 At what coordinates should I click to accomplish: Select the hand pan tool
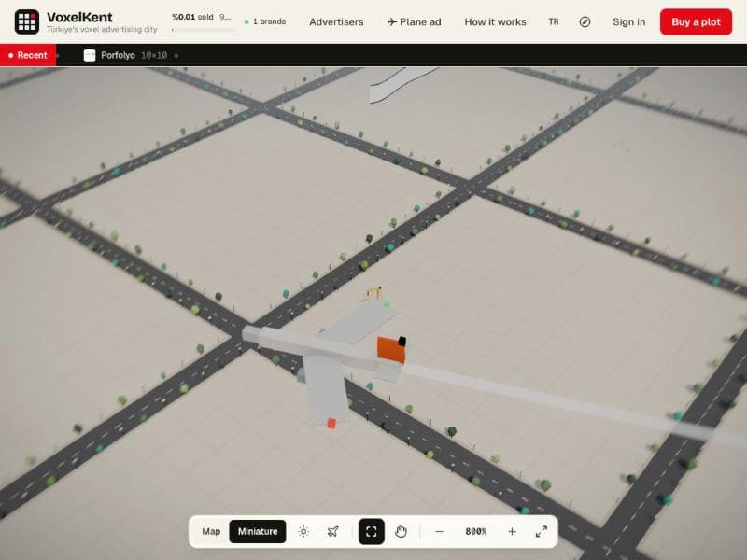[401, 531]
